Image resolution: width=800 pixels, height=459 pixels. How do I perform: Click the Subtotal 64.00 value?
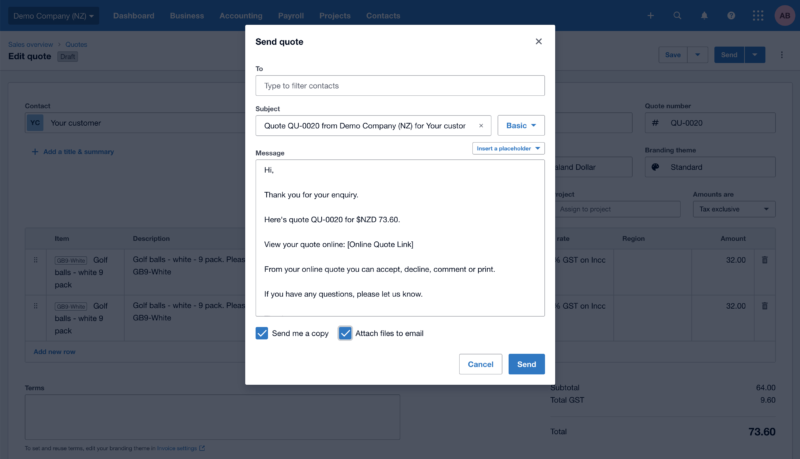pyautogui.click(x=765, y=388)
